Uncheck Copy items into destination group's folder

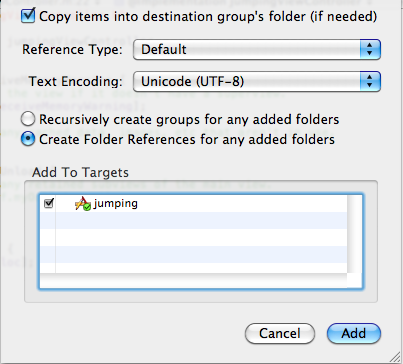click(x=28, y=16)
